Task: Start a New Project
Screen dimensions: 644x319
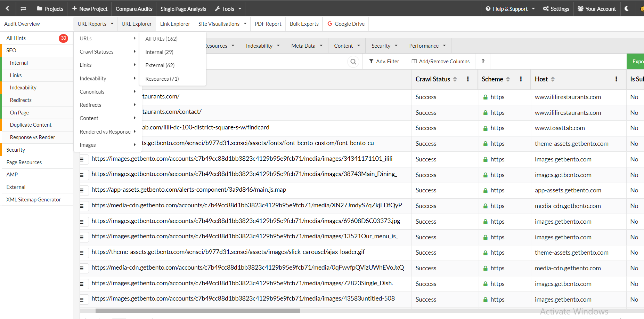Action: 90,9
